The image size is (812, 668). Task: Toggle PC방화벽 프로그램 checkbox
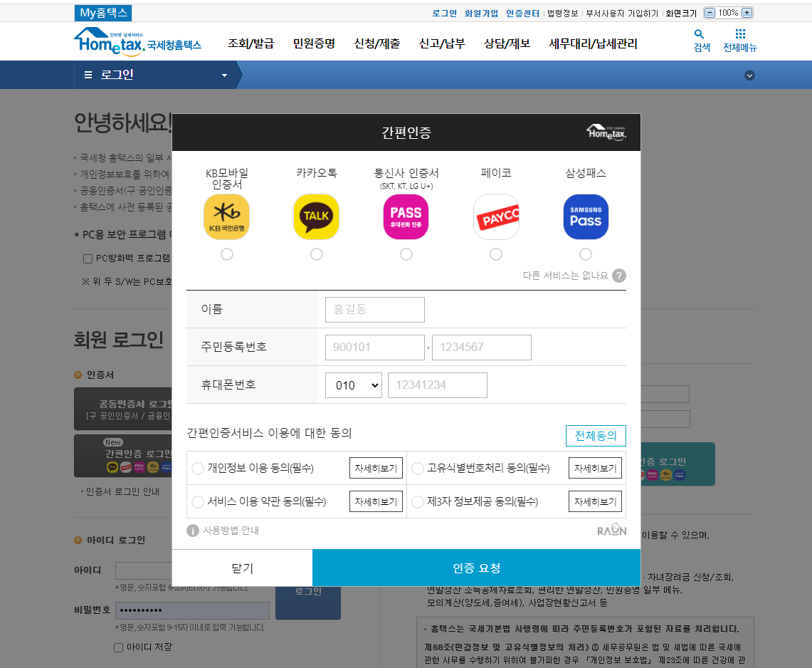click(88, 259)
